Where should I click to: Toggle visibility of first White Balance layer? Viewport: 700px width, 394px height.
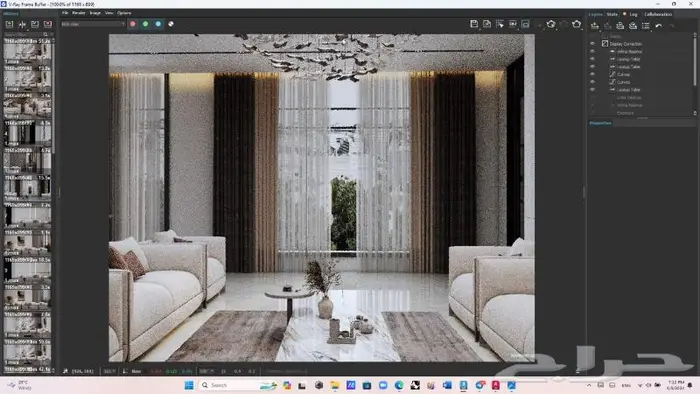point(592,51)
